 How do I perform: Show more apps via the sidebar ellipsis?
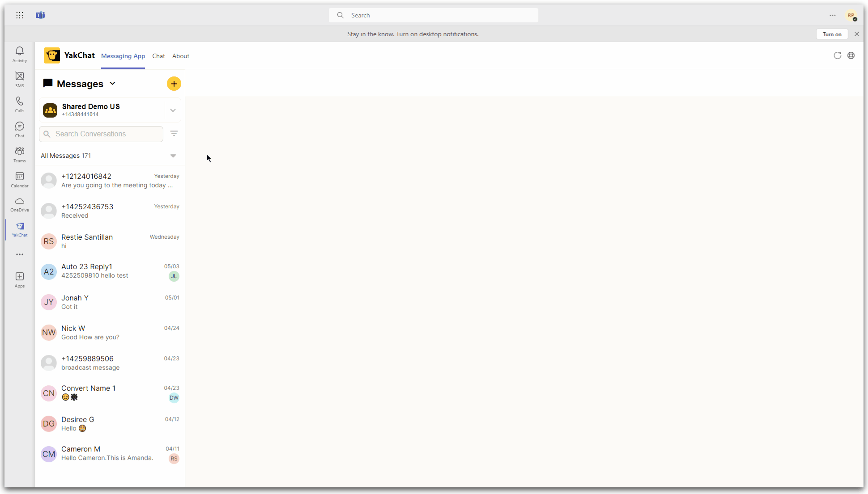click(x=20, y=254)
